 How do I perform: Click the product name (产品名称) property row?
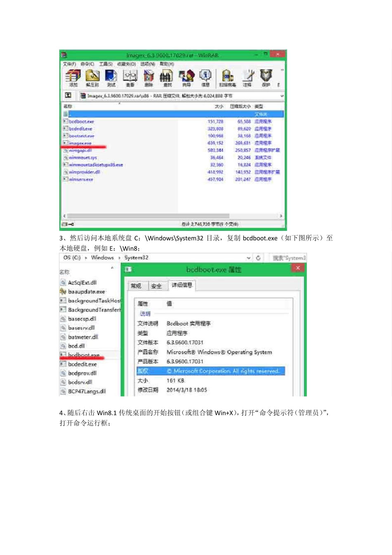(x=210, y=352)
